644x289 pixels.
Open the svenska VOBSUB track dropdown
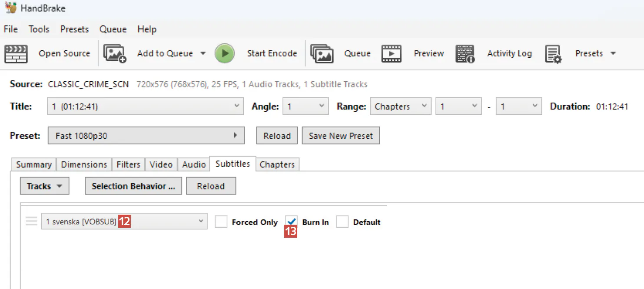124,221
